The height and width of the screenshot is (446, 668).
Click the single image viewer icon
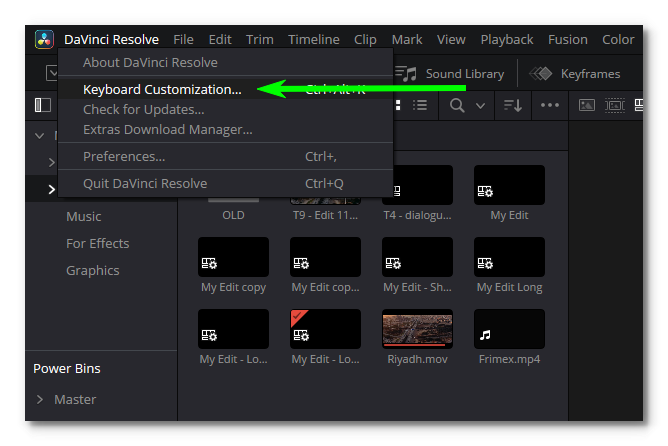(x=587, y=105)
